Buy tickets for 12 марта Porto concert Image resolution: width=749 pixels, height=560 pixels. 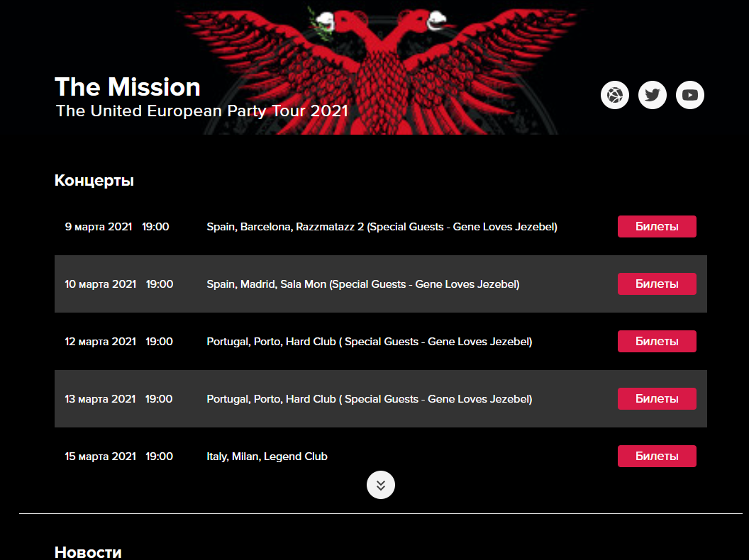click(657, 342)
